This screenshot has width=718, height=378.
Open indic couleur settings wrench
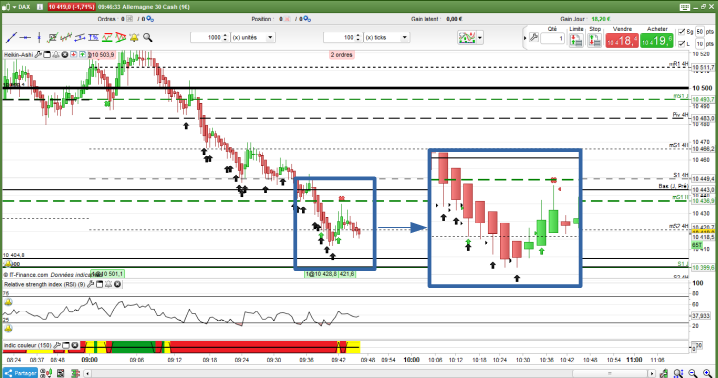tap(57, 345)
